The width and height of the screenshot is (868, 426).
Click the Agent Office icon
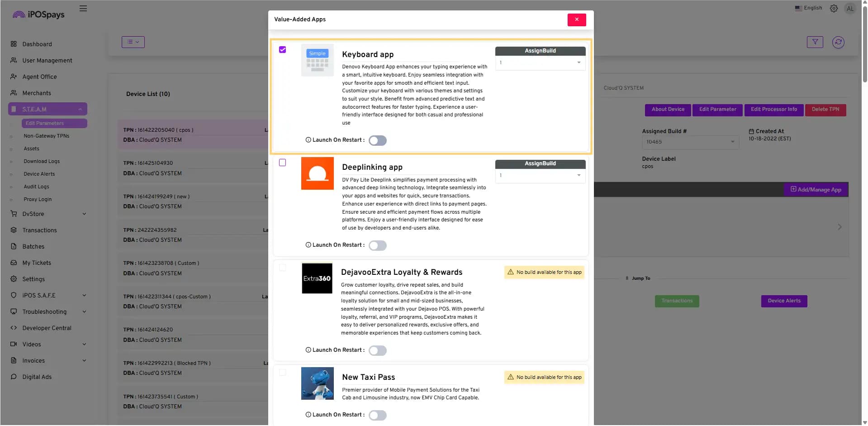tap(14, 77)
